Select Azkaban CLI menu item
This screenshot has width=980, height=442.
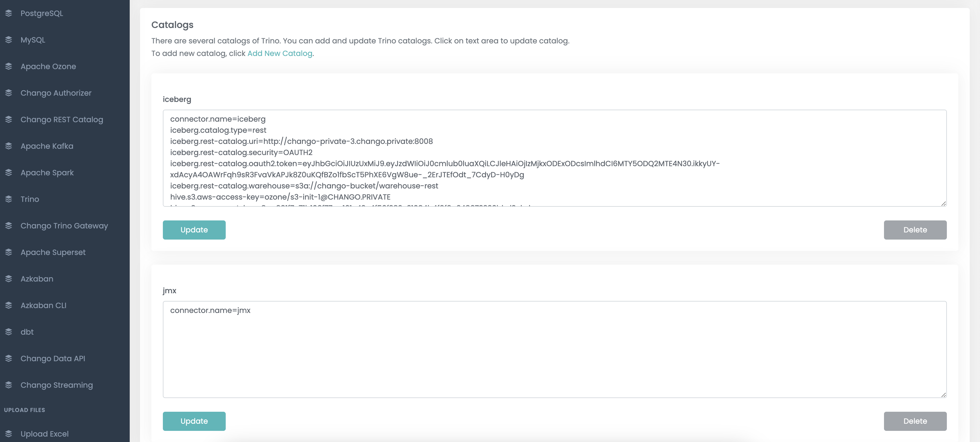[43, 306]
